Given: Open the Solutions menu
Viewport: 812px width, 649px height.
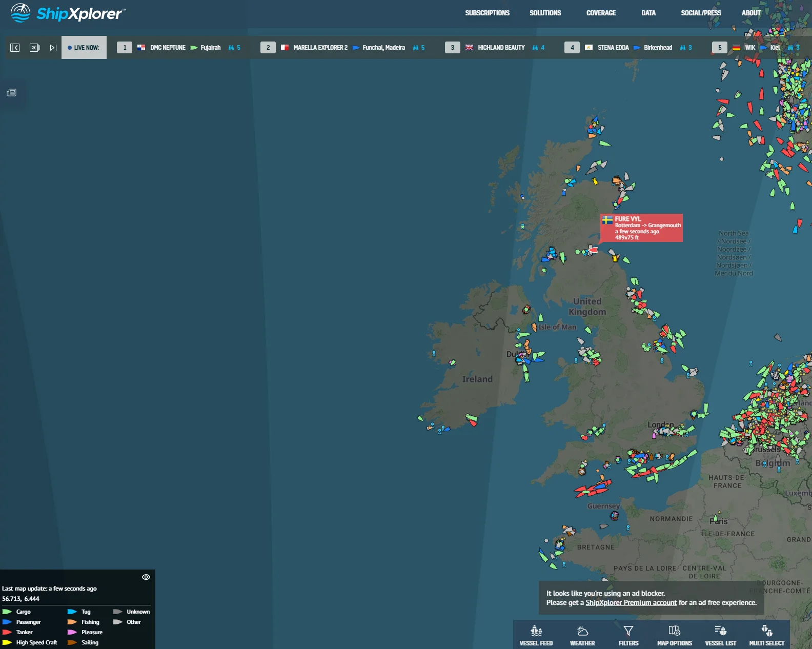Looking at the screenshot, I should coord(545,13).
